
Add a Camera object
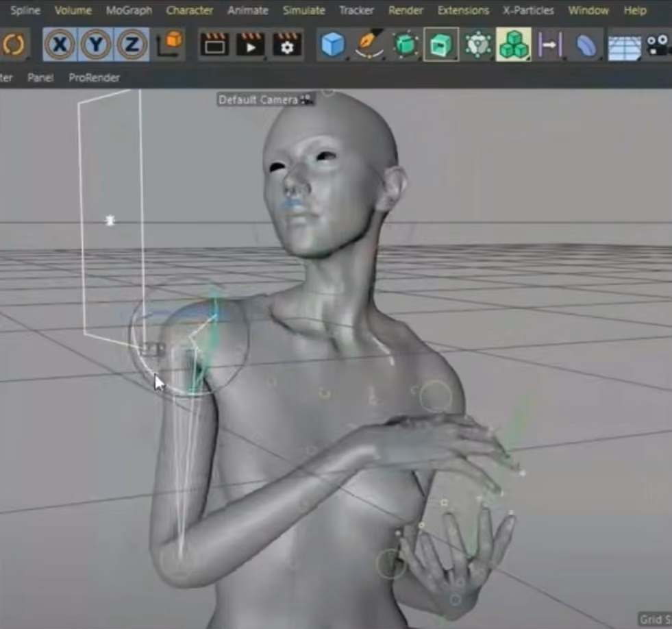(658, 44)
